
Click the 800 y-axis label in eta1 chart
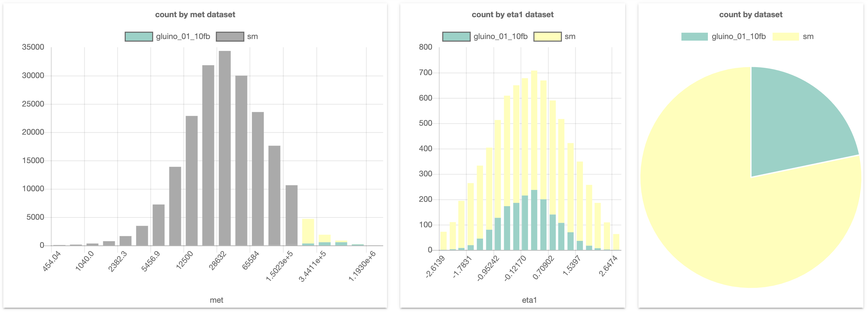tap(426, 47)
